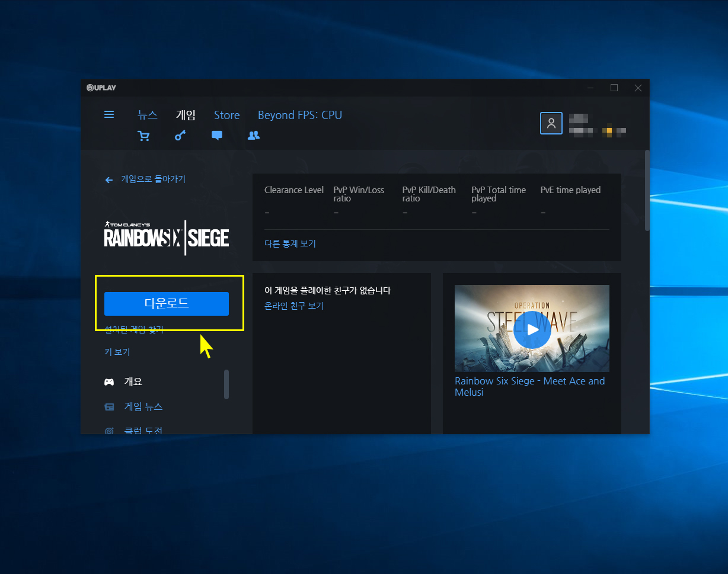728x574 pixels.
Task: Click the key activation icon
Action: click(x=180, y=136)
